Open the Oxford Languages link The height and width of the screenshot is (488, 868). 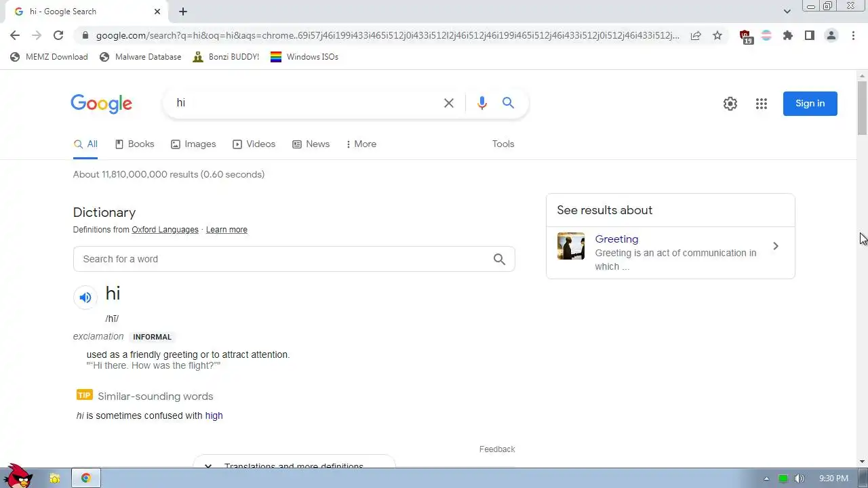point(165,230)
